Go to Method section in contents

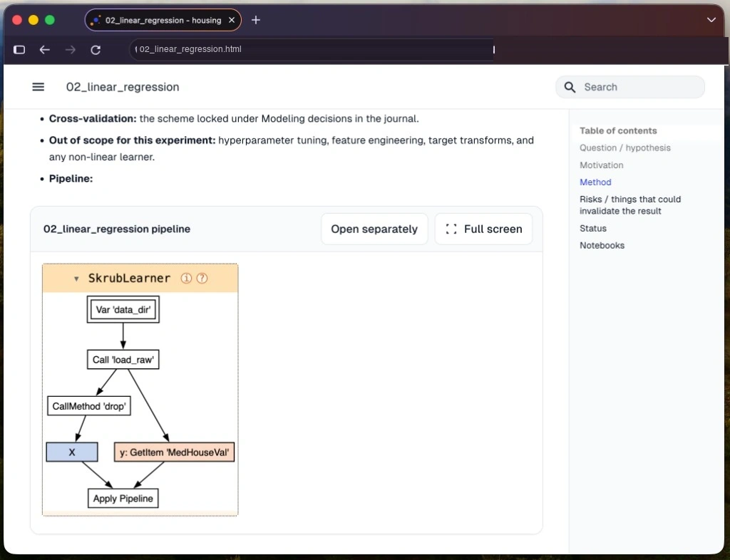[x=595, y=182]
